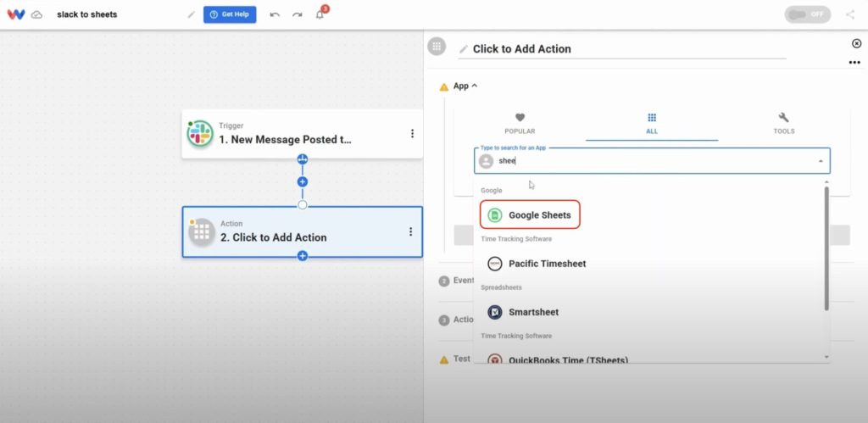Open the notifications bell
Image resolution: width=868 pixels, height=423 pixels.
point(320,14)
